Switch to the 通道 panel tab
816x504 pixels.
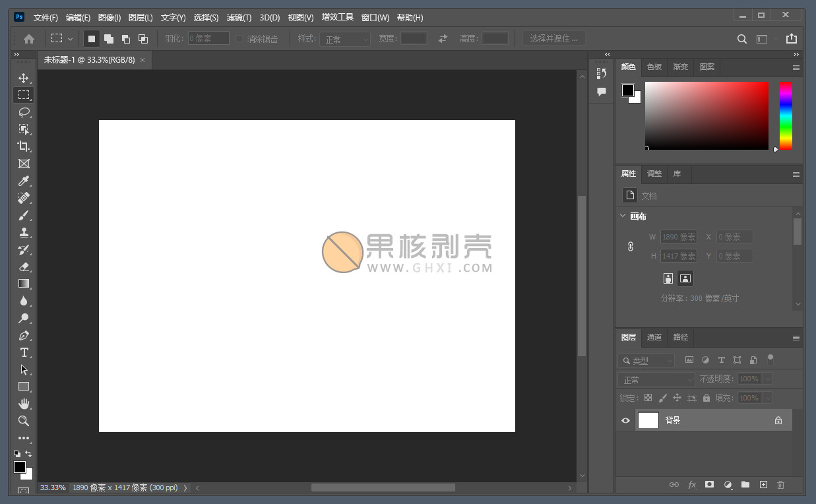(654, 337)
